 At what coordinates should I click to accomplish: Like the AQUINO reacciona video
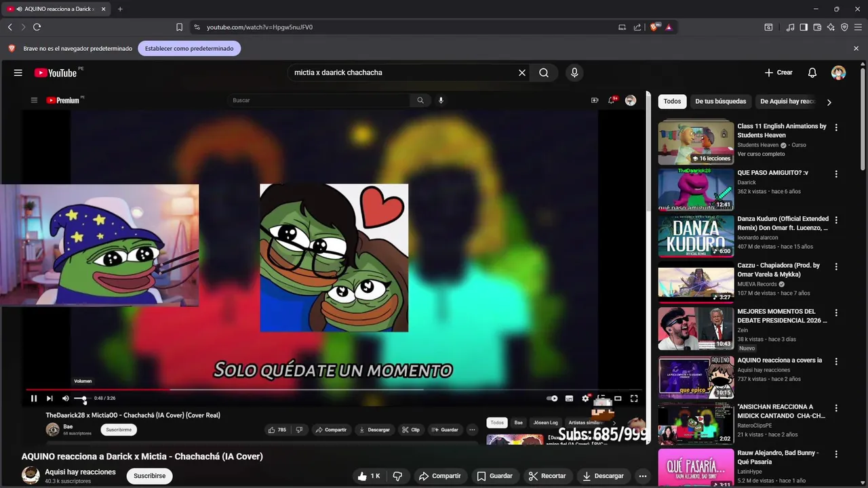click(x=369, y=476)
